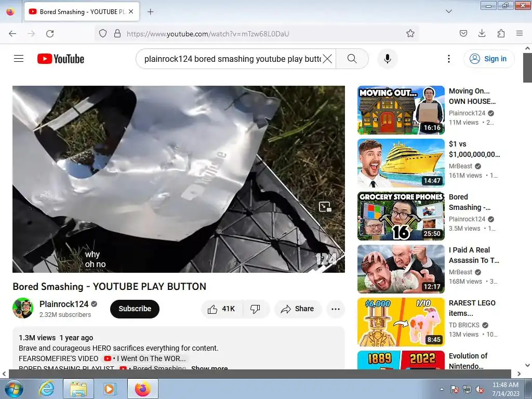Open Plainrock124 channel avatar
This screenshot has height=399, width=532.
[x=23, y=308]
